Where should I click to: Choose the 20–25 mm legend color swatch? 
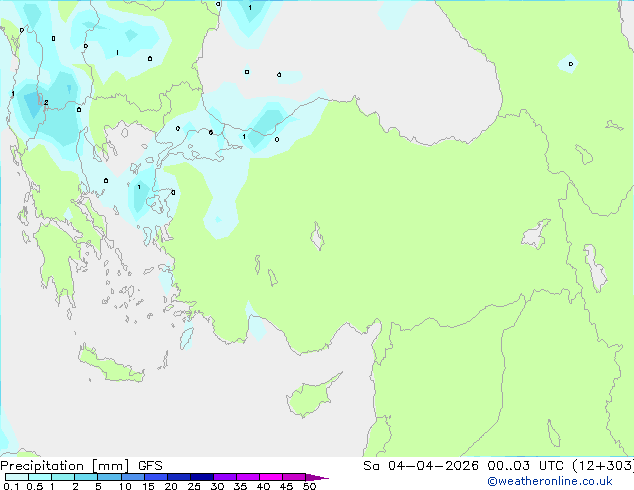[179, 477]
